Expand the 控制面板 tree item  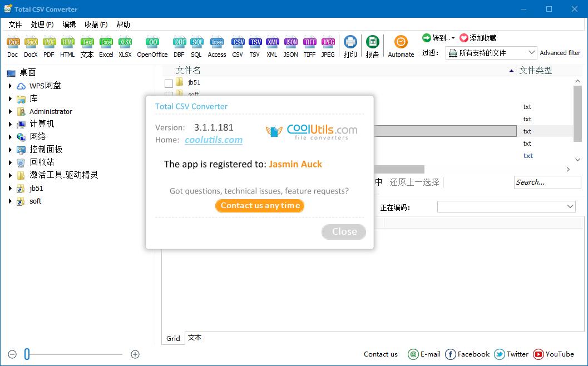(9, 149)
